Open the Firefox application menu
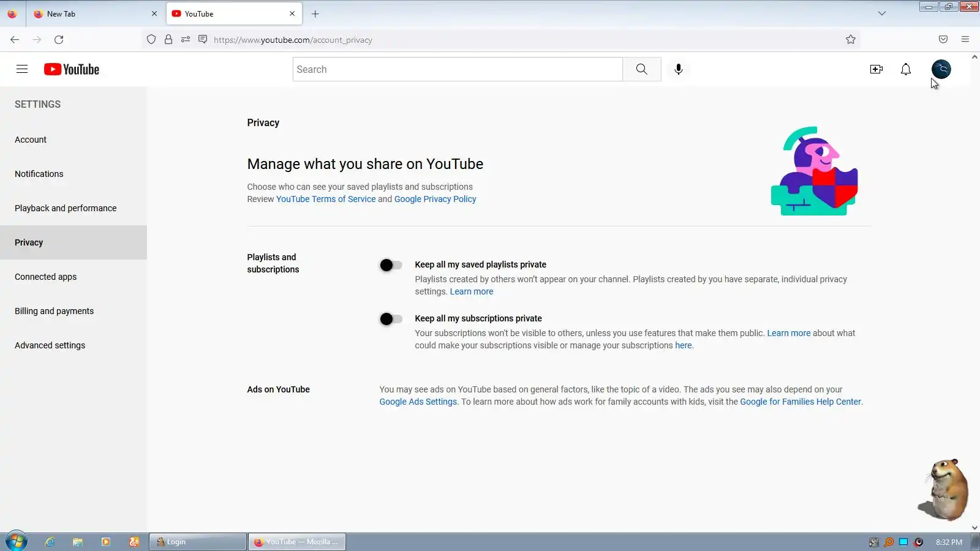Image resolution: width=980 pixels, height=551 pixels. pyautogui.click(x=965, y=40)
